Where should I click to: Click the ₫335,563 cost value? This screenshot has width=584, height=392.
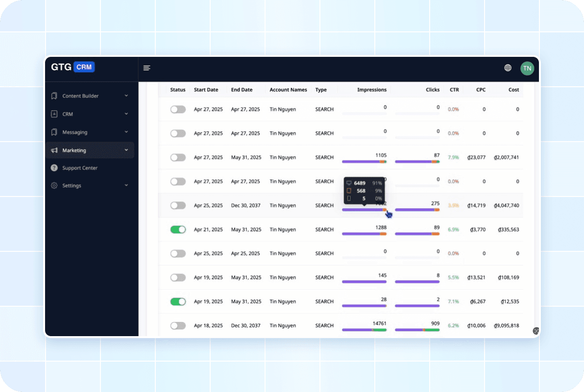509,229
